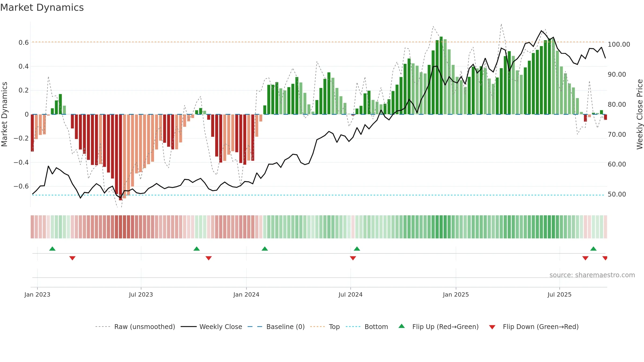This screenshot has height=362, width=644.
Task: Click the Jan 2025 x-axis label
Action: pyautogui.click(x=456, y=294)
